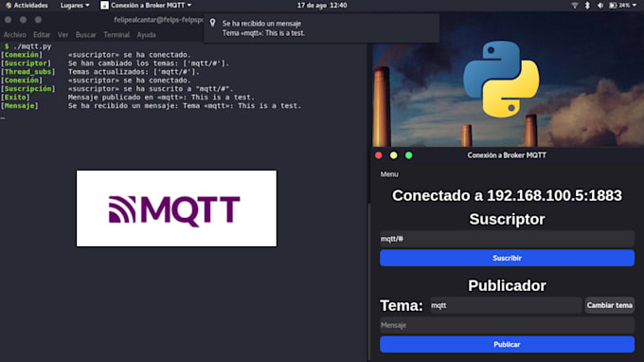Open the Terminal menu in the terminal window
644x362 pixels.
(x=116, y=35)
